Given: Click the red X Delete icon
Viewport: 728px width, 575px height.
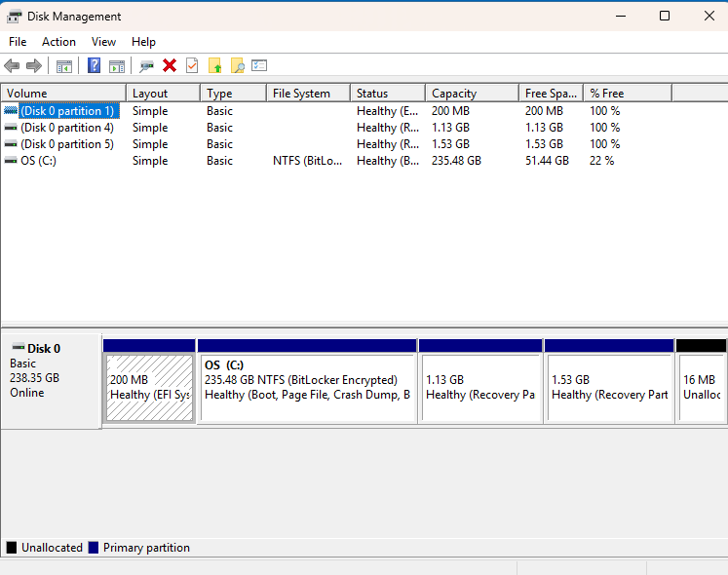Looking at the screenshot, I should coord(170,65).
